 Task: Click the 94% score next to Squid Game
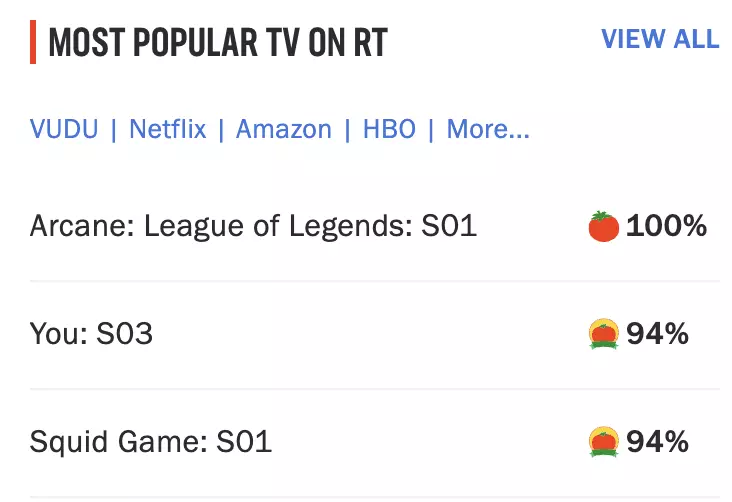coord(658,441)
